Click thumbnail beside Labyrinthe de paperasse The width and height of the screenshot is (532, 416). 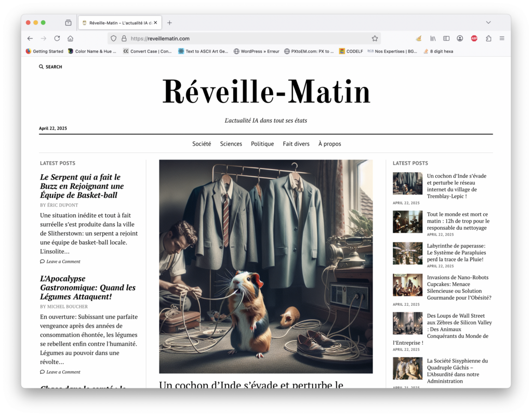(x=407, y=253)
